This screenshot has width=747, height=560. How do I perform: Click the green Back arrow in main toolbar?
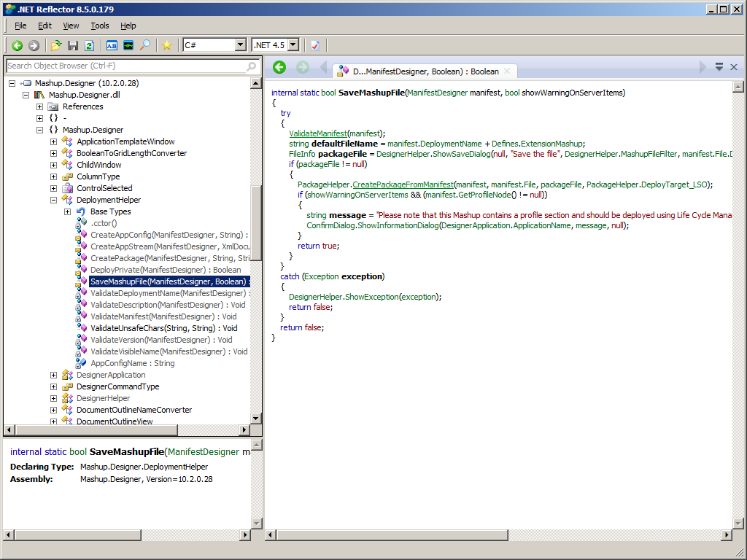point(18,45)
